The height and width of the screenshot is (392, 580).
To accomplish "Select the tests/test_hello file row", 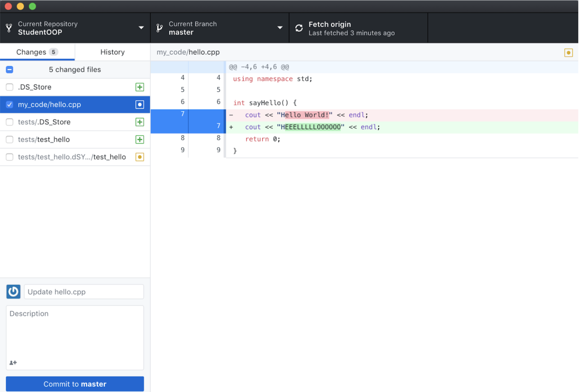I will click(75, 139).
